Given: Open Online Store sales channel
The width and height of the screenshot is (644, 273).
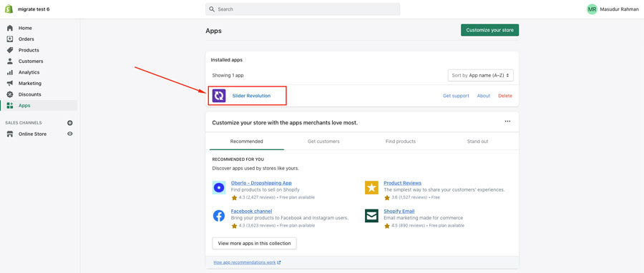Looking at the screenshot, I should (32, 134).
